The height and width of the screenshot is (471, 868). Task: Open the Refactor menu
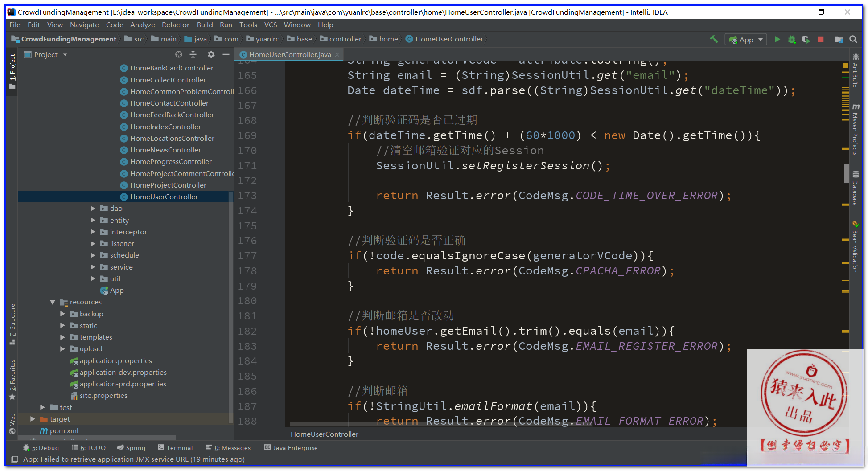(x=175, y=25)
